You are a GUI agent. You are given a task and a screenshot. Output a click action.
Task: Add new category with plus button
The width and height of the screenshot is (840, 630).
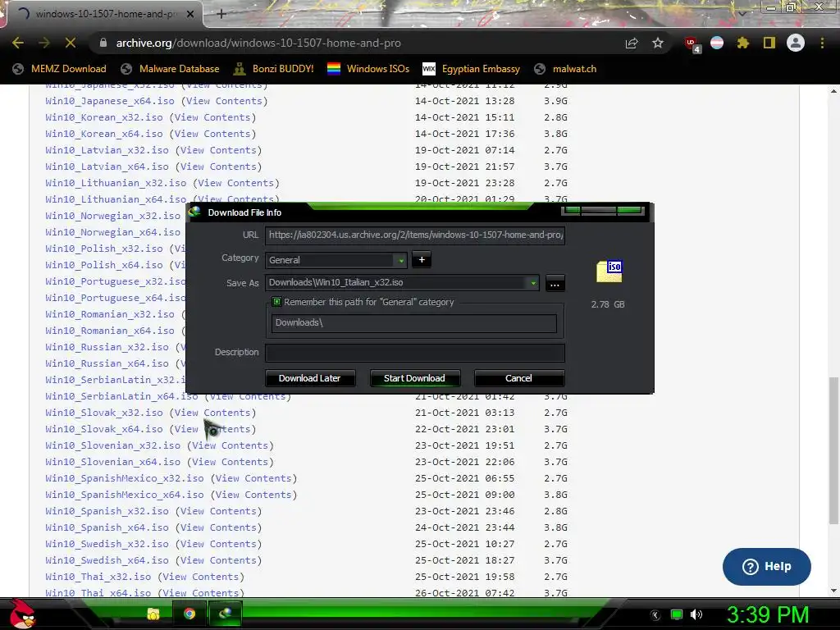coord(422,260)
